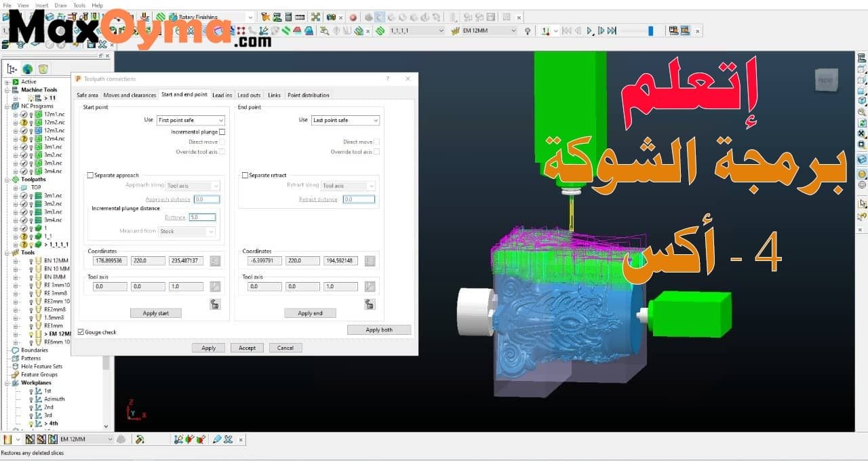
Task: Open the Point distribution tab
Action: click(x=308, y=95)
